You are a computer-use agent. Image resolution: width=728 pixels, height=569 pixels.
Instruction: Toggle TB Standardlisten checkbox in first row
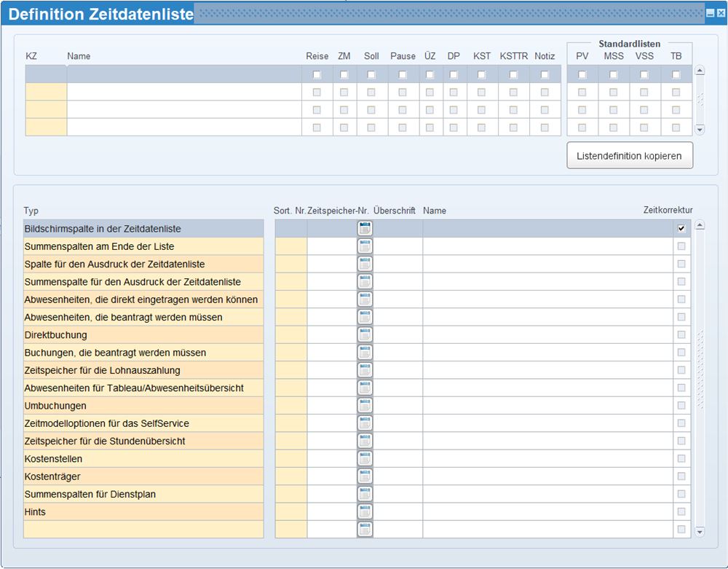click(x=676, y=74)
